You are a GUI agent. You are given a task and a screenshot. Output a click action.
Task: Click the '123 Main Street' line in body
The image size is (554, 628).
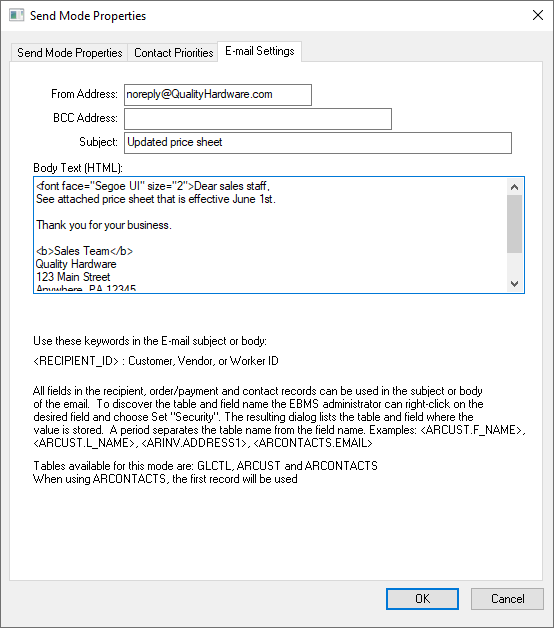tap(73, 277)
